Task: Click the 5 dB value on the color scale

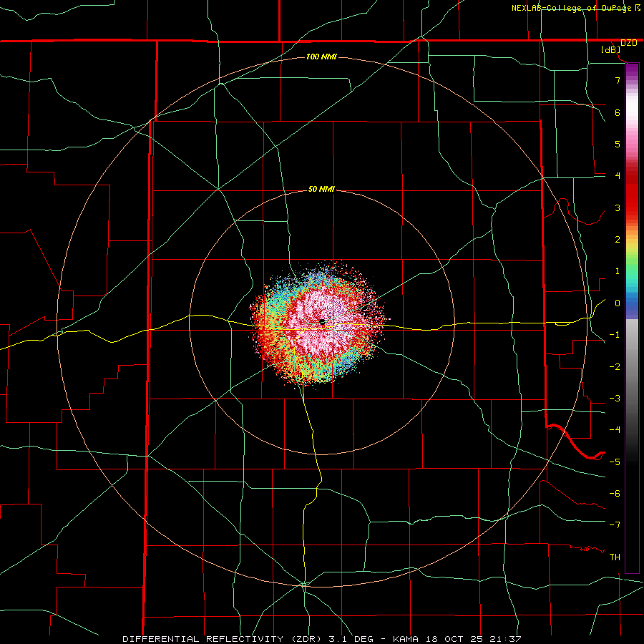Action: tap(618, 144)
